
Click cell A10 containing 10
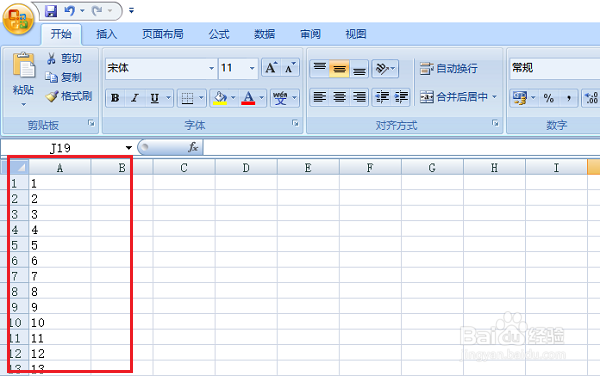[x=60, y=322]
